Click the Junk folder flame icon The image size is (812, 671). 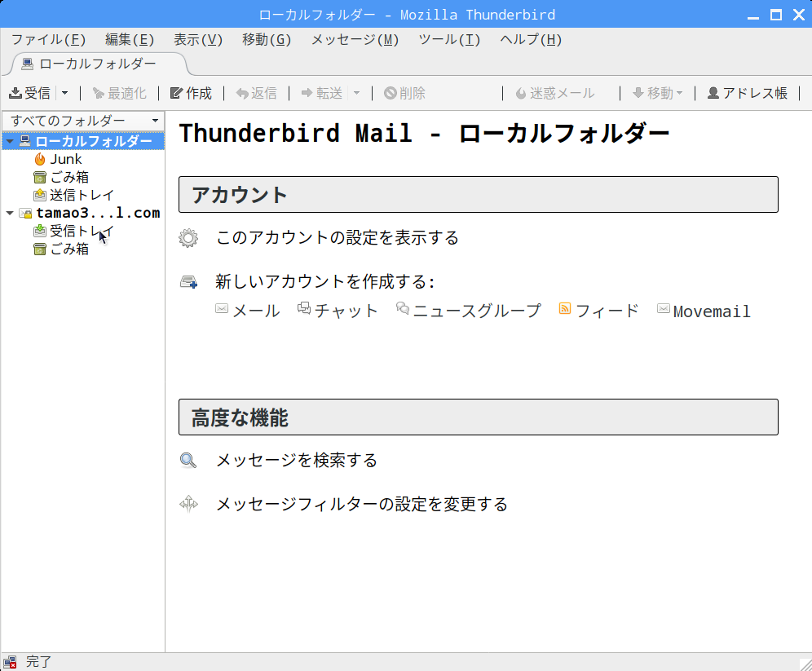coord(40,160)
